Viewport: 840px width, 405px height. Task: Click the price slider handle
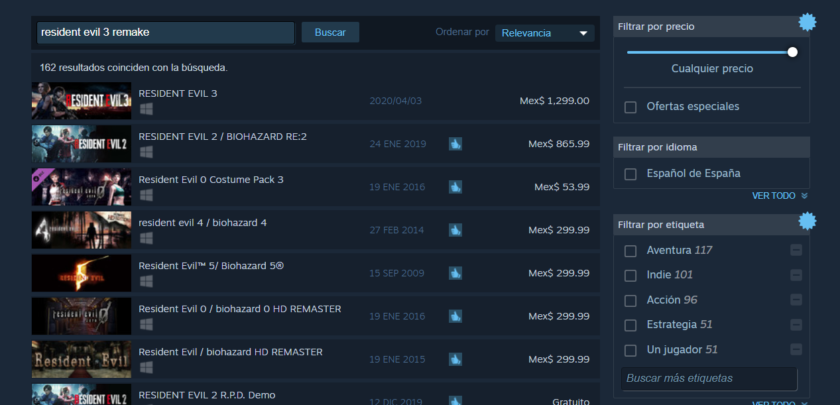(x=792, y=52)
